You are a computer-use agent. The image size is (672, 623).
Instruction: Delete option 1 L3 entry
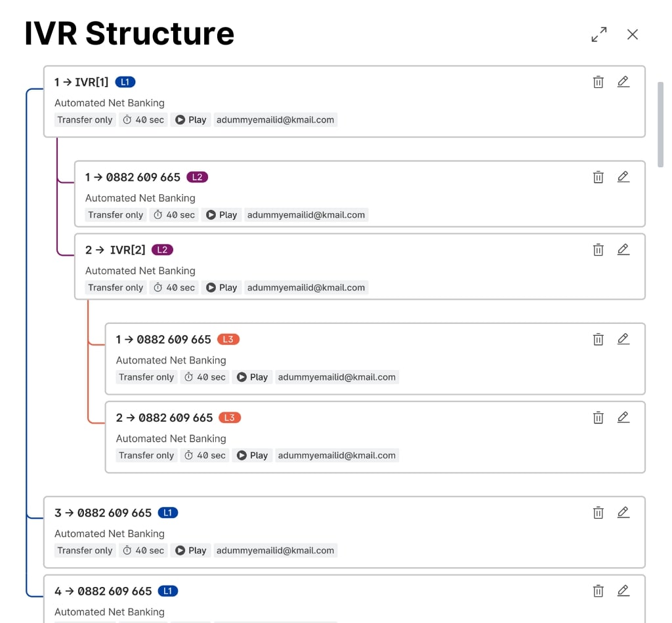(598, 339)
